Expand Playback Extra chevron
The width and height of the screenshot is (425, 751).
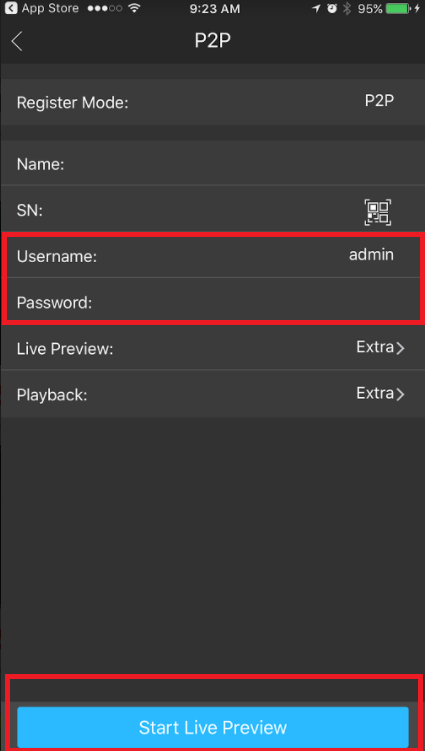400,394
